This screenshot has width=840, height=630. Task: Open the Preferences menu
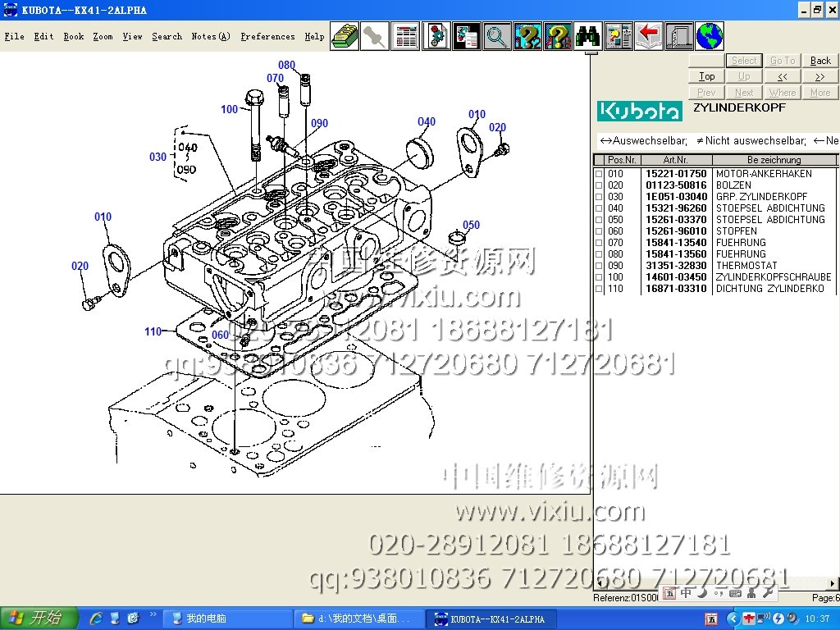(267, 36)
